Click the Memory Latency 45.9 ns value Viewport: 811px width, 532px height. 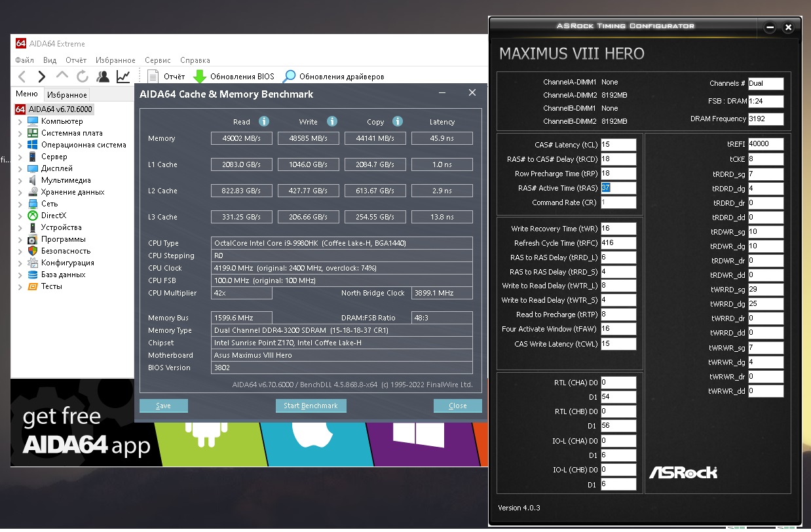pyautogui.click(x=442, y=138)
